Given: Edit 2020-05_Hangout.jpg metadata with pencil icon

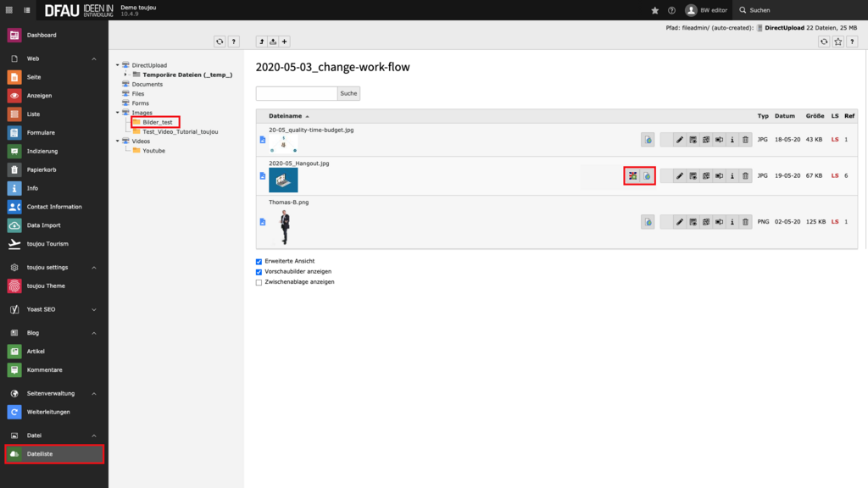Looking at the screenshot, I should click(679, 175).
